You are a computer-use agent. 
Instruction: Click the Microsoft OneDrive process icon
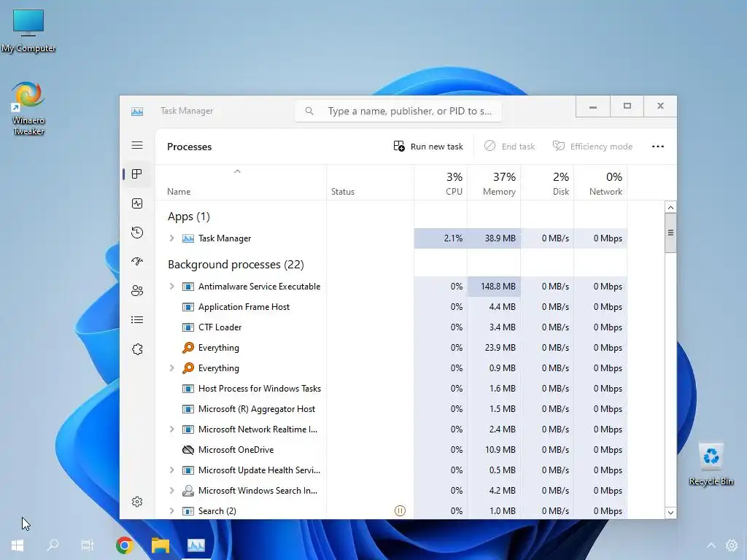point(188,449)
